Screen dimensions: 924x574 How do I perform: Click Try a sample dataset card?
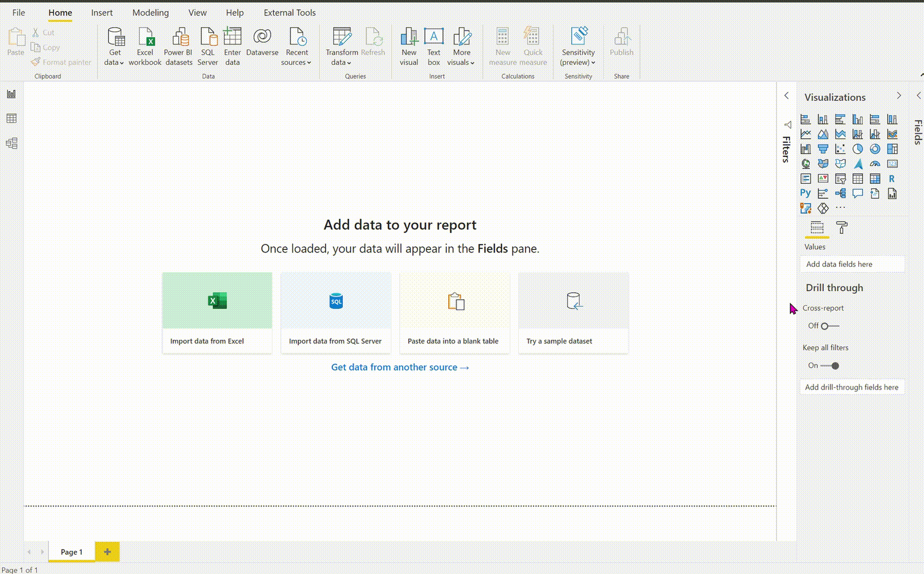point(574,313)
